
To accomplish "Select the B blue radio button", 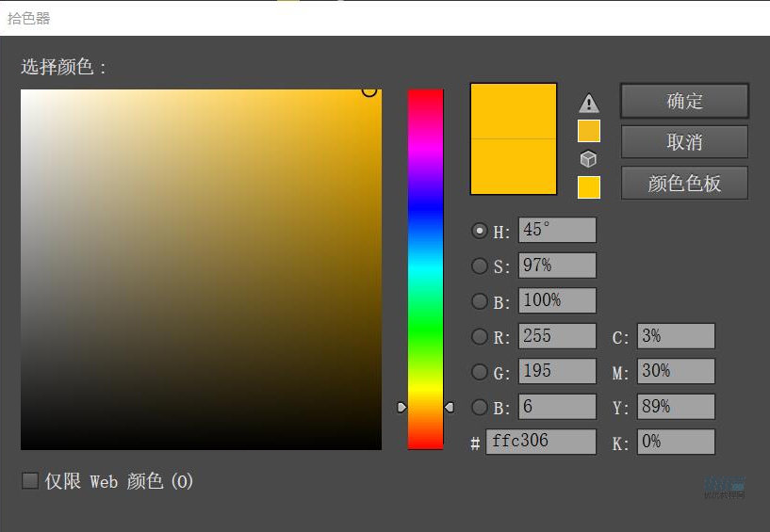I will 480,407.
